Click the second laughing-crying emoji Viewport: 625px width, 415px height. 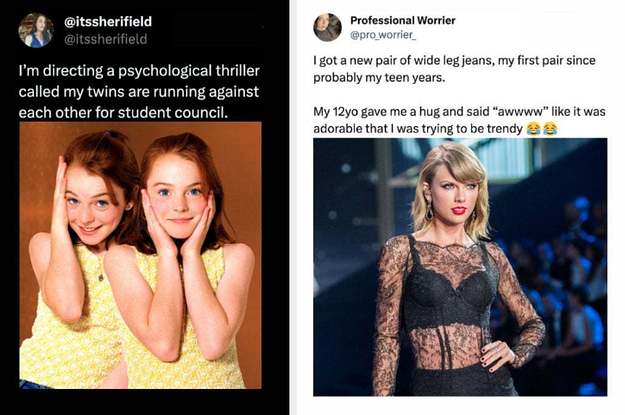550,129
